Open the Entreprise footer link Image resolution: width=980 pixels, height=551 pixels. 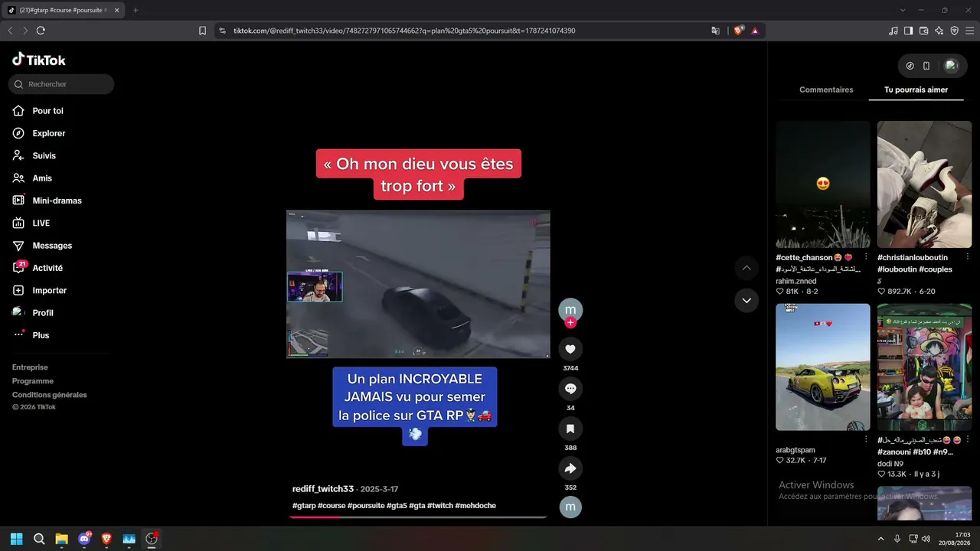coord(30,367)
